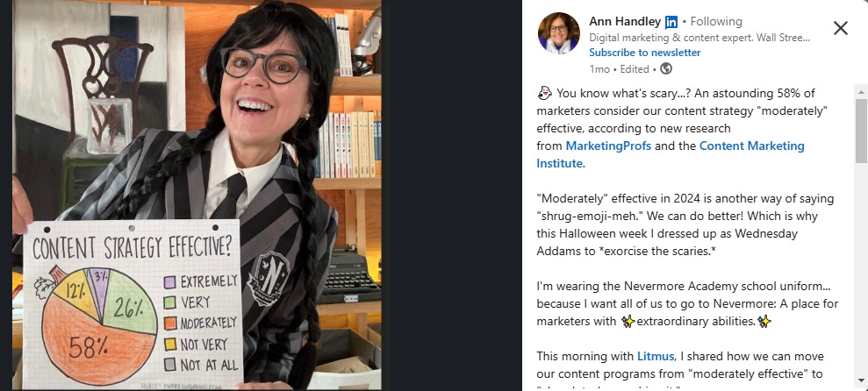This screenshot has height=391, width=868.
Task: Click Ann Handley's profile photo
Action: (558, 33)
